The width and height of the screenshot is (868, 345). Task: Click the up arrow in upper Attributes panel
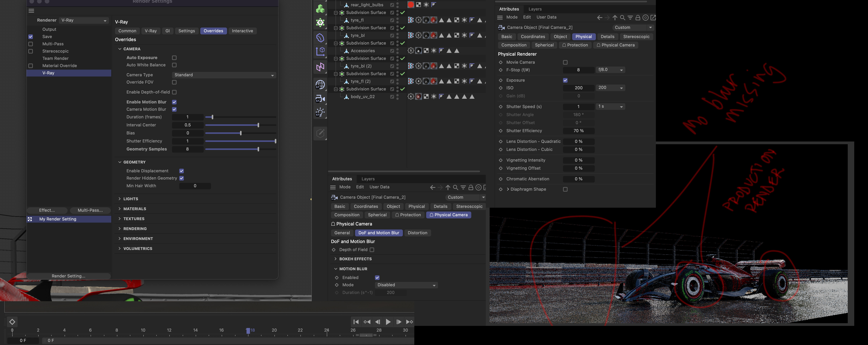pos(615,18)
